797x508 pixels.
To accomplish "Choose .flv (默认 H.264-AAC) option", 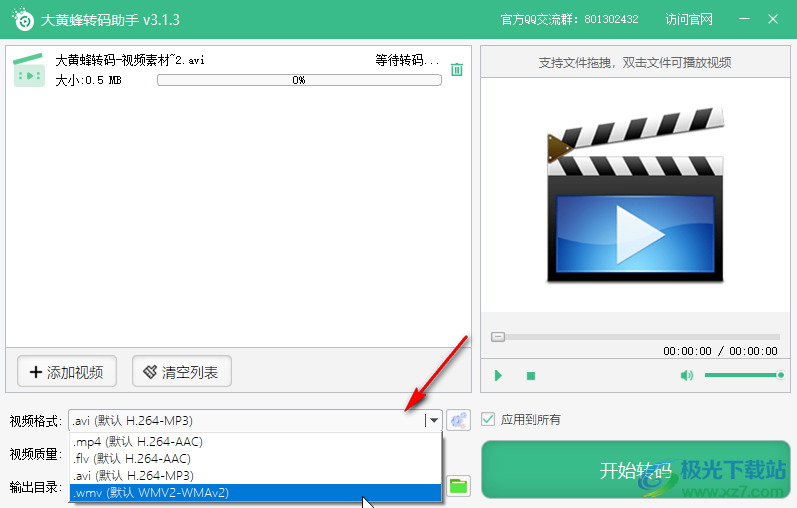I will 255,459.
